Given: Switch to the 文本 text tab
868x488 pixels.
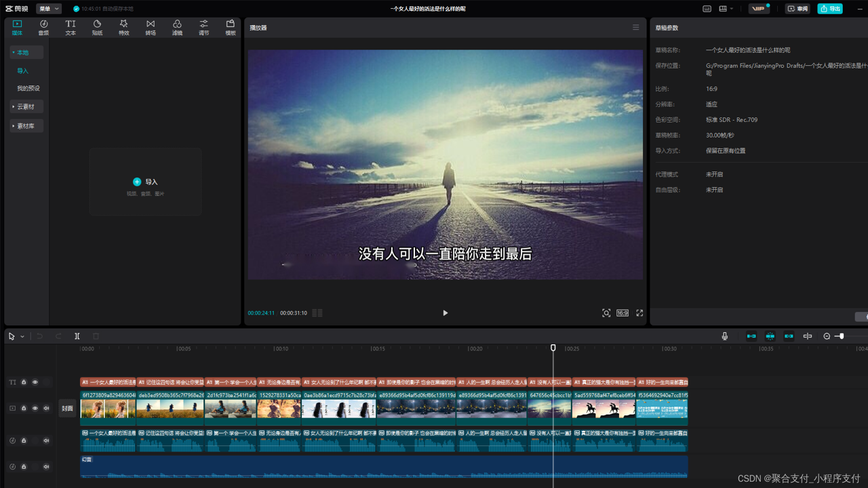Looking at the screenshot, I should [71, 27].
